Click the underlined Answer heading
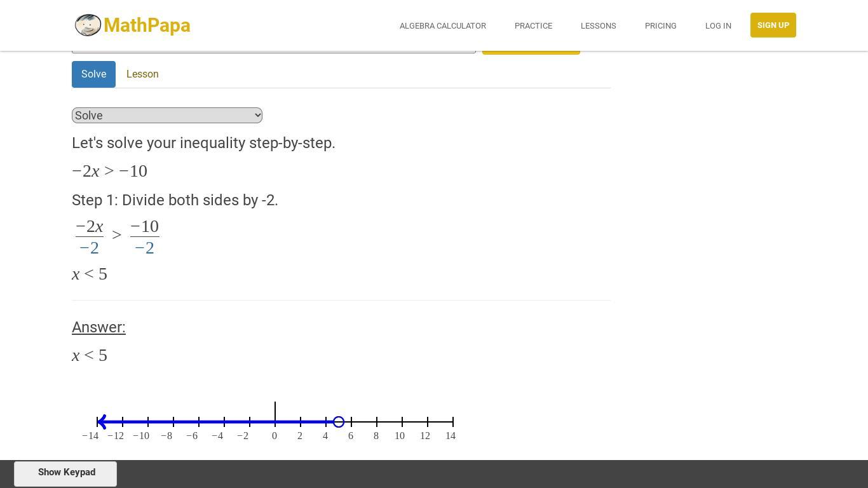Viewport: 868px width, 488px height. (x=98, y=327)
